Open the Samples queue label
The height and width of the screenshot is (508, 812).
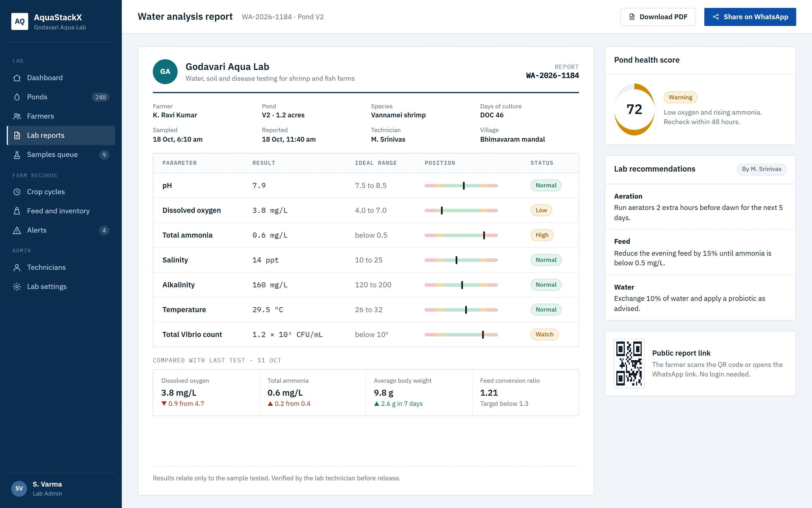pyautogui.click(x=52, y=155)
